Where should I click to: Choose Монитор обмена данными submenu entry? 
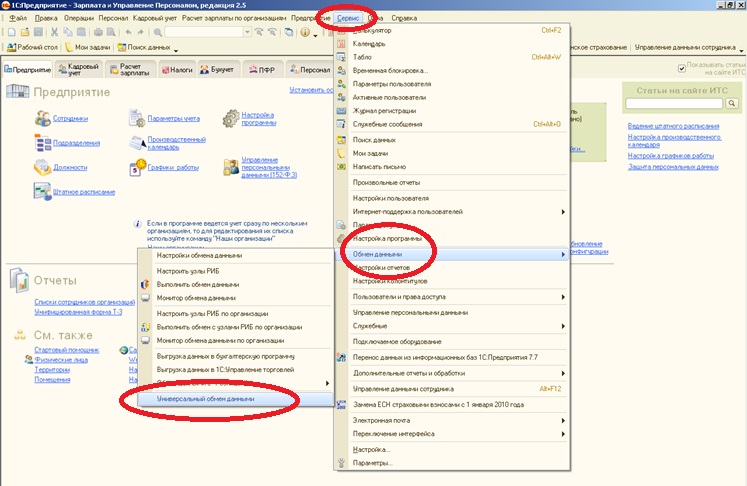[236, 298]
